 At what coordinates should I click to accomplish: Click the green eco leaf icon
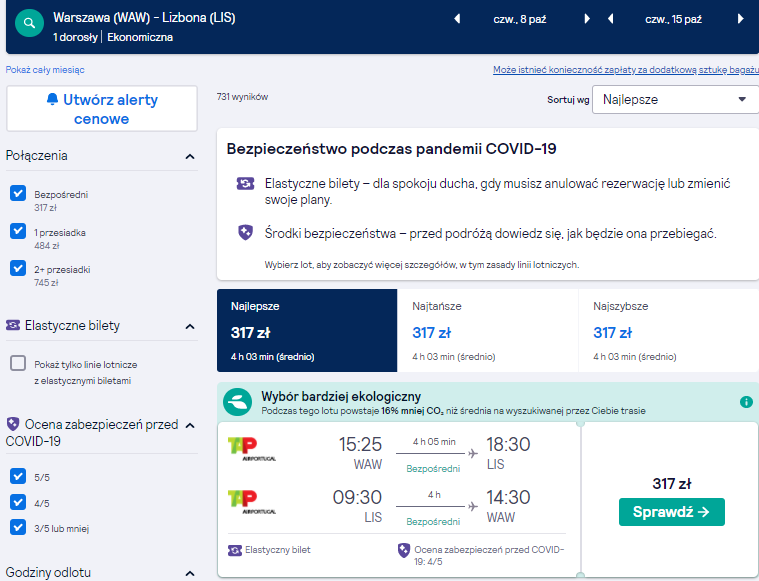[x=237, y=402]
